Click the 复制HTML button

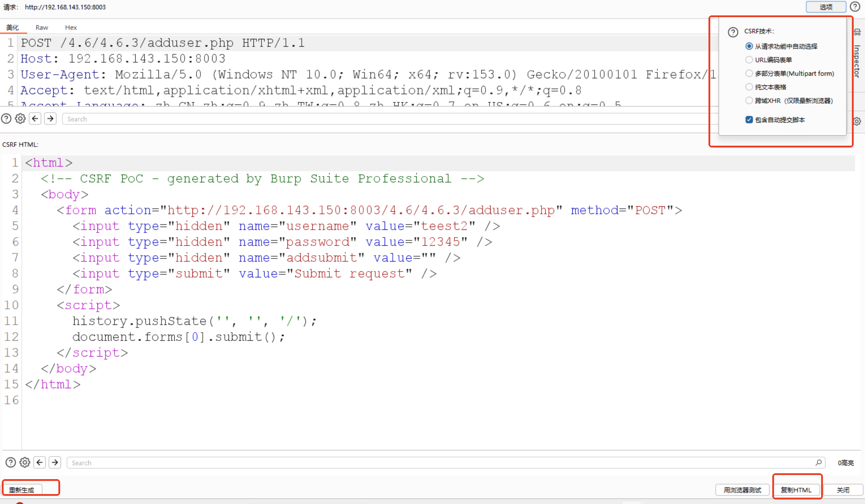pos(796,490)
